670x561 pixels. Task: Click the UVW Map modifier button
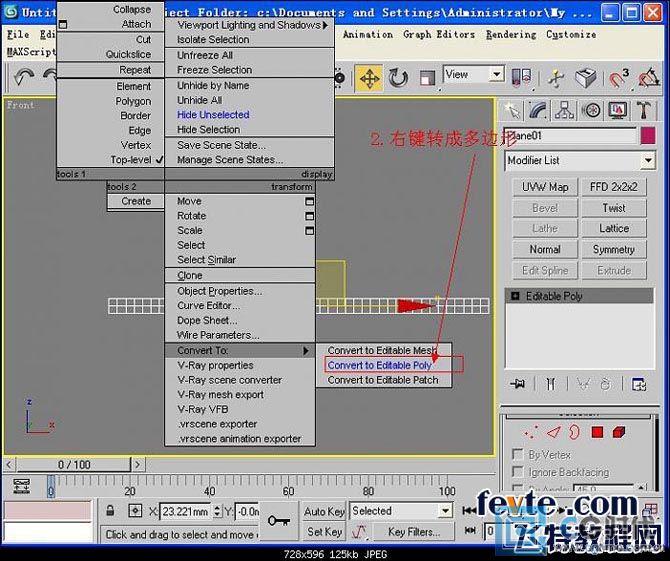pos(545,187)
